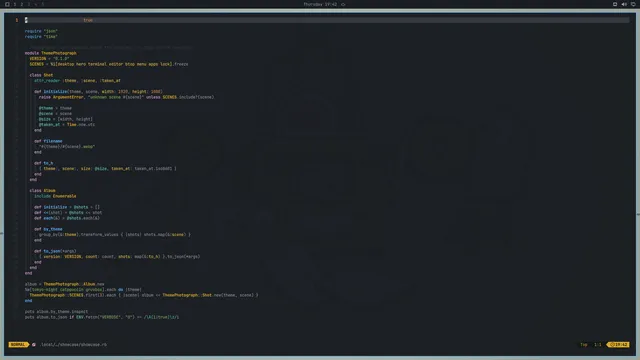Click the NORMAL mode indicator in the status line
The width and height of the screenshot is (640, 360).
click(x=18, y=344)
